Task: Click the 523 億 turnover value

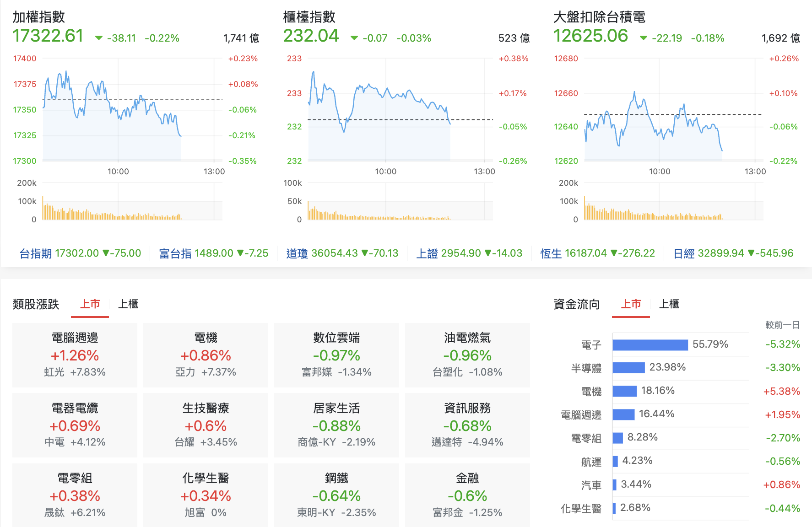Action: pyautogui.click(x=514, y=38)
